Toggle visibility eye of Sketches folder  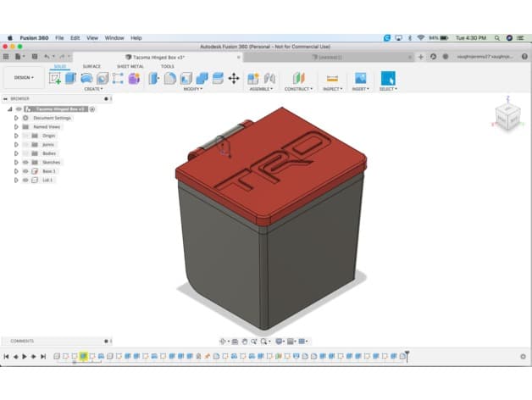tap(25, 163)
